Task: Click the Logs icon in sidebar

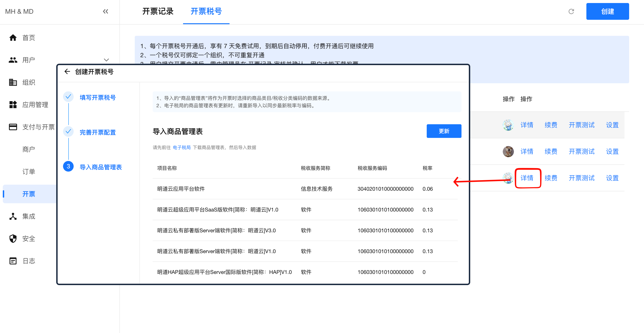Action: click(x=13, y=261)
